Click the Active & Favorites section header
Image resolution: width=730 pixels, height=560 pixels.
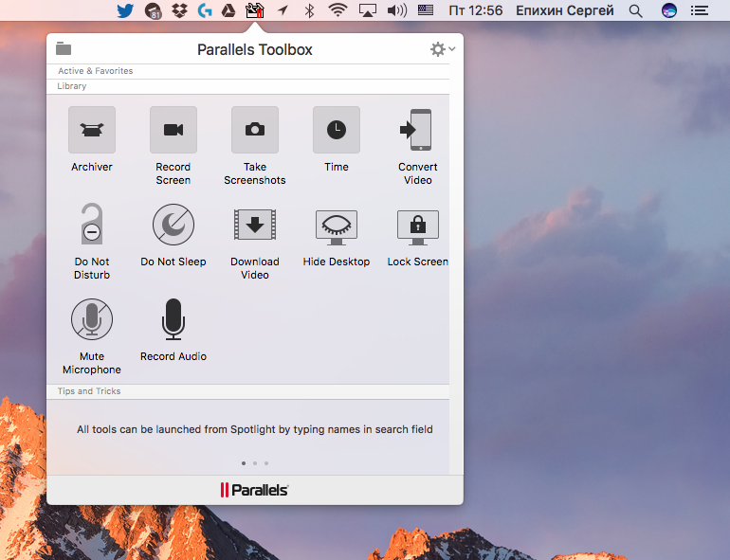tap(95, 71)
